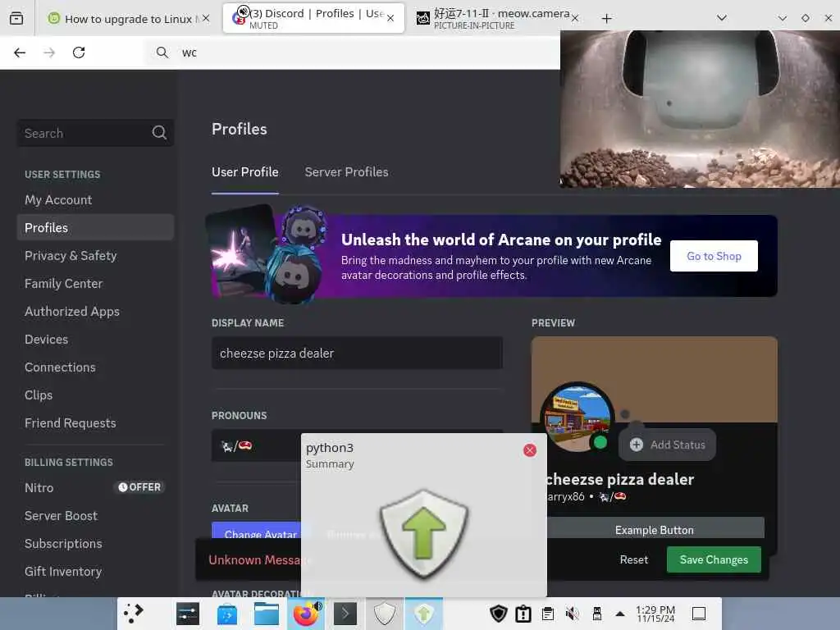Viewport: 840px width, 630px height.
Task: Go back to the previous page
Action: [20, 52]
